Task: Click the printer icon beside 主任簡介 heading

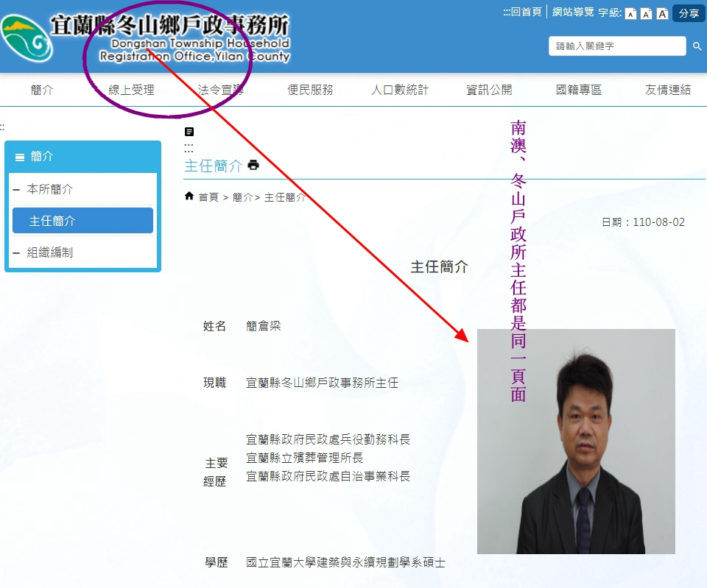Action: 253,165
